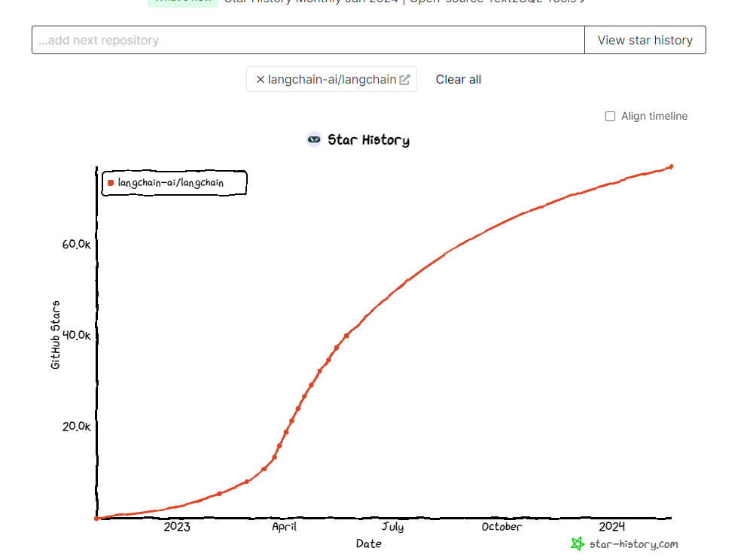The image size is (753, 560).
Task: Click the April x-axis label
Action: 285,527
